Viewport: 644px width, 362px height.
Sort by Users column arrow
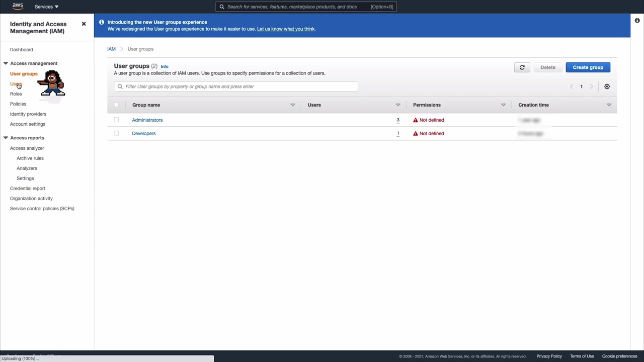(398, 105)
